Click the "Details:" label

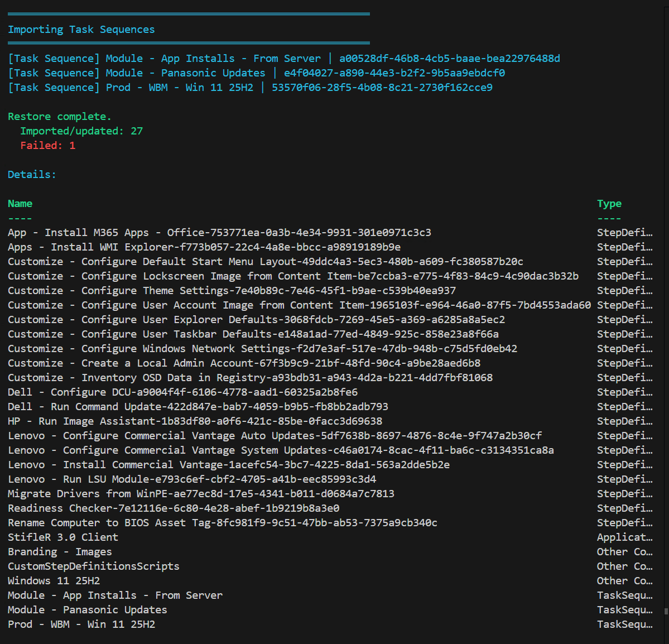pyautogui.click(x=32, y=175)
